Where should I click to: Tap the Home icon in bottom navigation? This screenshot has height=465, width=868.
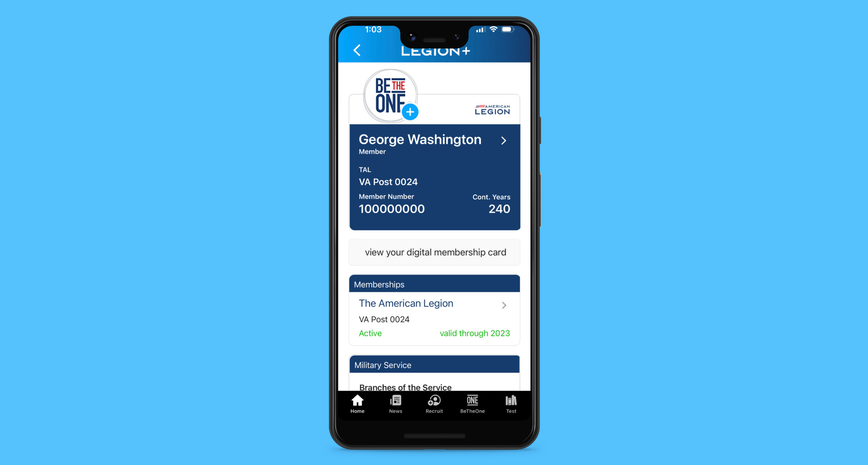coord(357,412)
